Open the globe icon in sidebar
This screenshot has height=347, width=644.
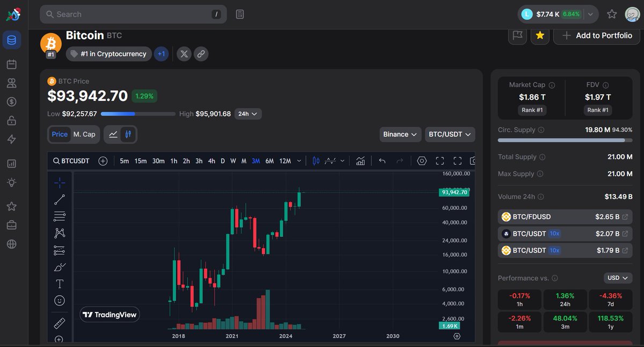click(x=12, y=244)
